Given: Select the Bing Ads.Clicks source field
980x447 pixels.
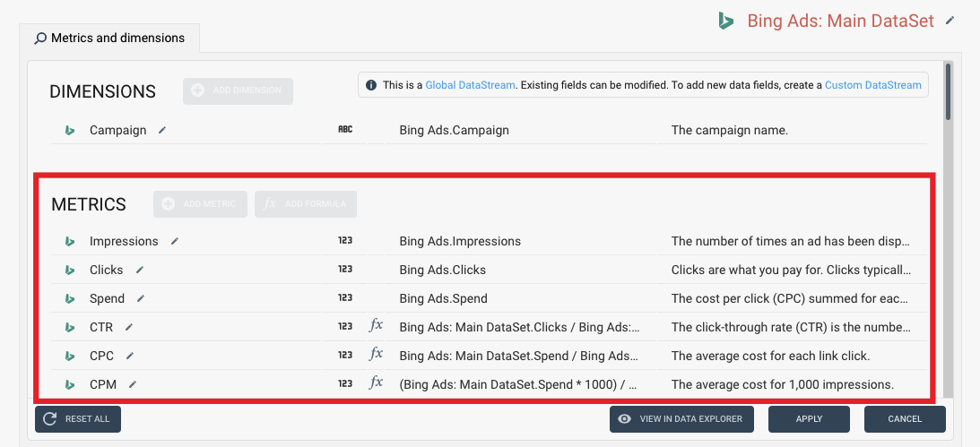Looking at the screenshot, I should coord(443,270).
